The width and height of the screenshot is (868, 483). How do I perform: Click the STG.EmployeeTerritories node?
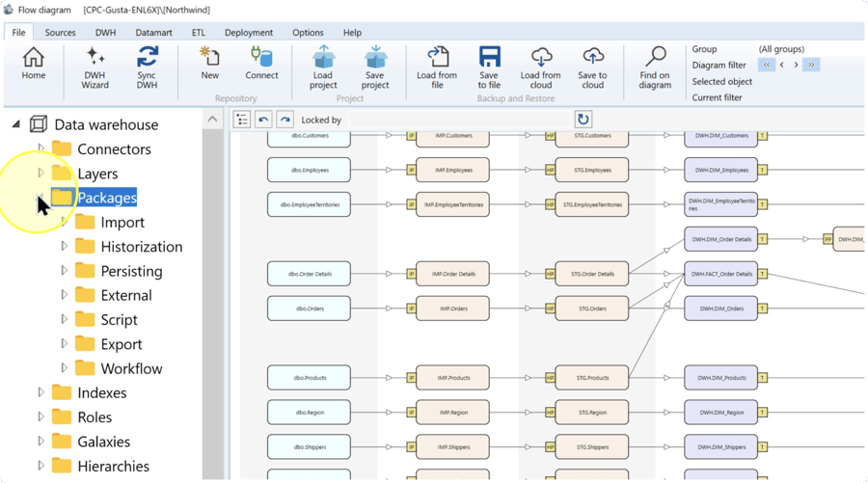click(592, 204)
